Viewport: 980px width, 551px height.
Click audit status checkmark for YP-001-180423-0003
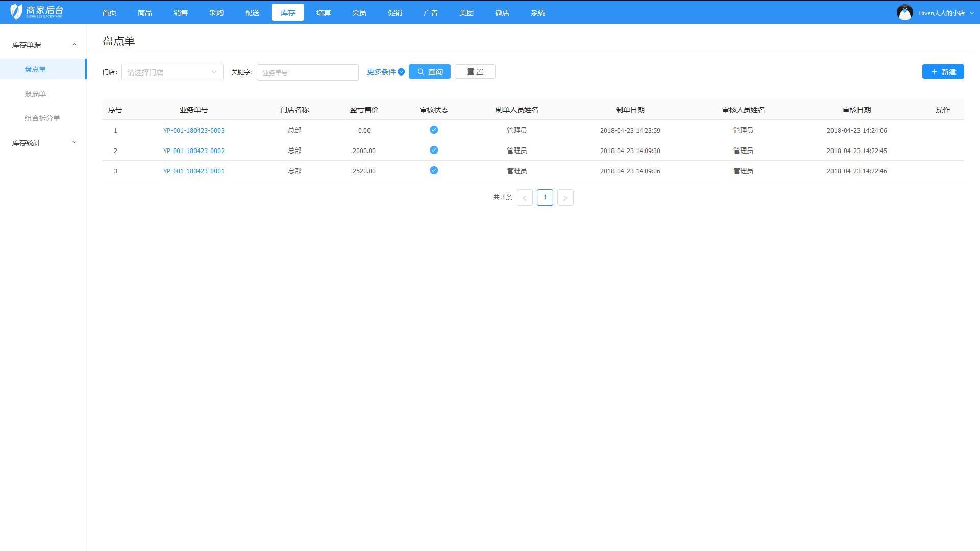pyautogui.click(x=434, y=130)
